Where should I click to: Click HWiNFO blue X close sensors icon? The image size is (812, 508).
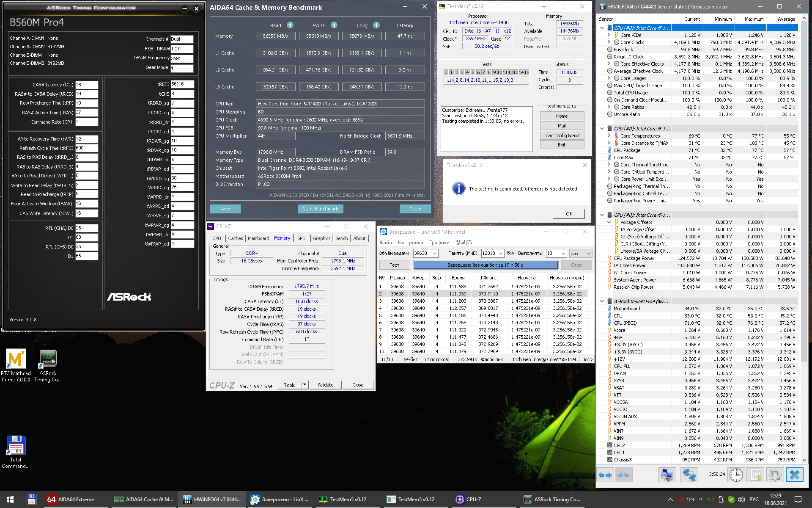coord(794,475)
